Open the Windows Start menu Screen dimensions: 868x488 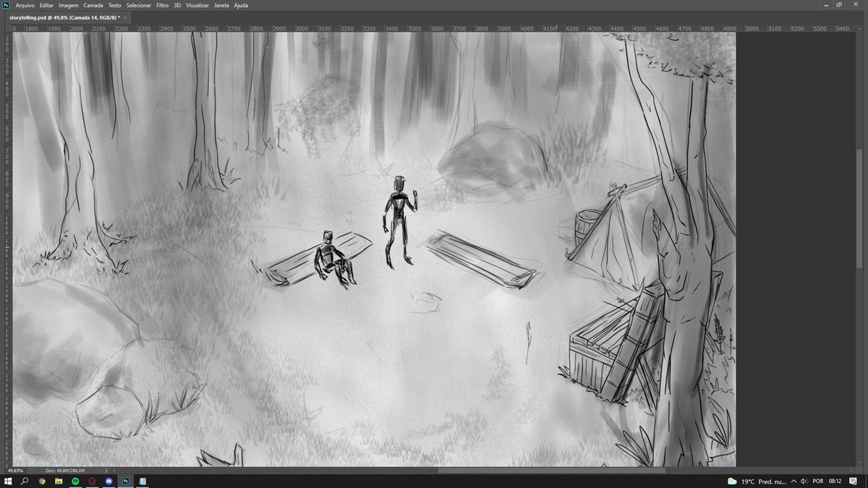pyautogui.click(x=8, y=481)
